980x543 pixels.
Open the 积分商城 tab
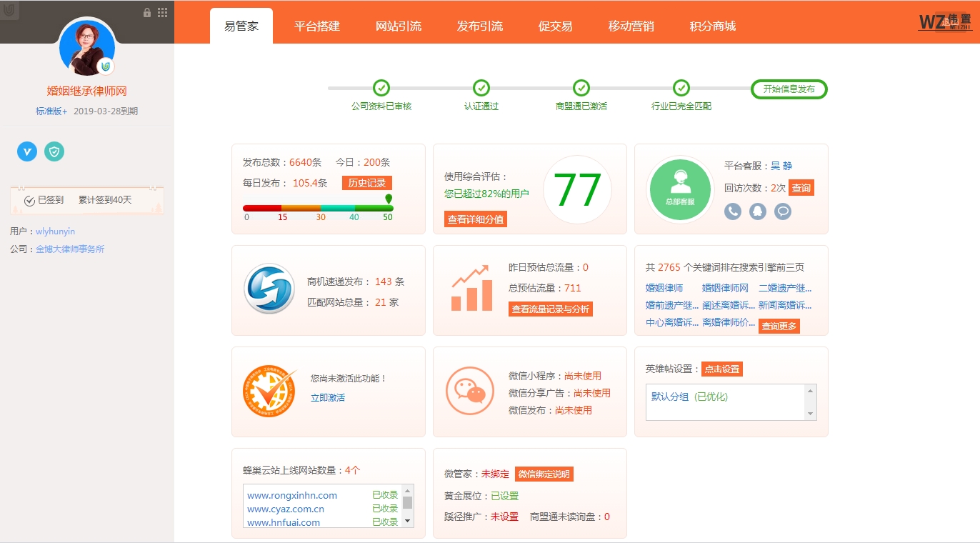click(712, 26)
